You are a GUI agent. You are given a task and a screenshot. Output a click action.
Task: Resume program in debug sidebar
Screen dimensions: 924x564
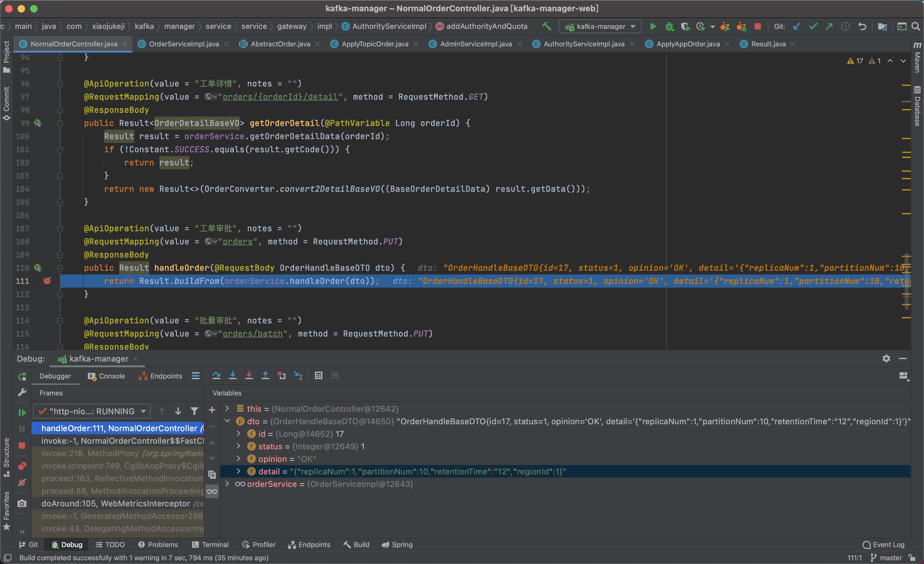coord(22,412)
